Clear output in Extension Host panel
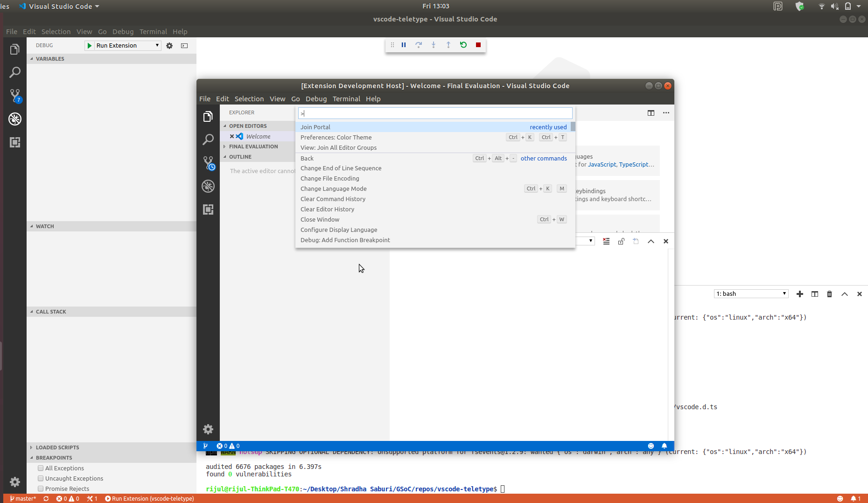Screen dimensions: 868x503 [x=606, y=241]
